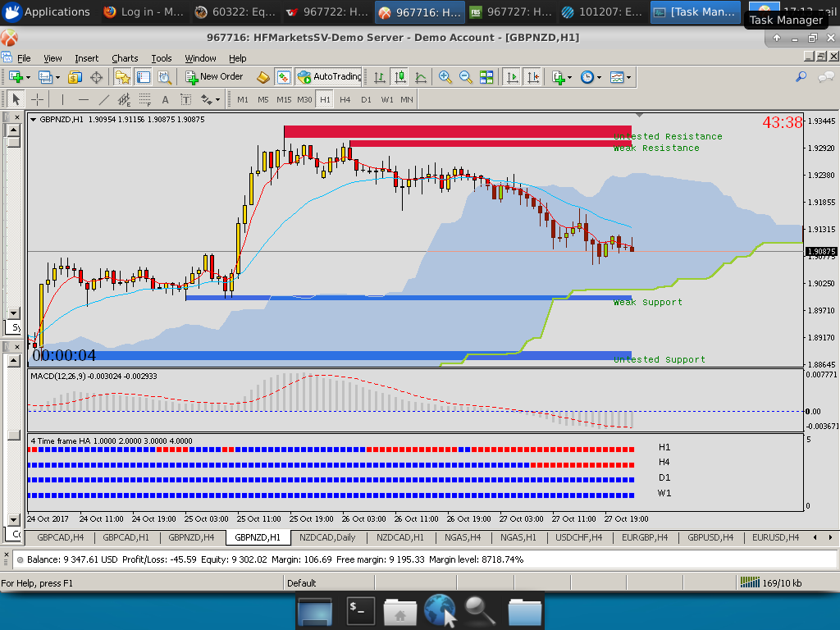The height and width of the screenshot is (630, 840).
Task: Toggle the AutoTrading button
Action: [x=329, y=76]
